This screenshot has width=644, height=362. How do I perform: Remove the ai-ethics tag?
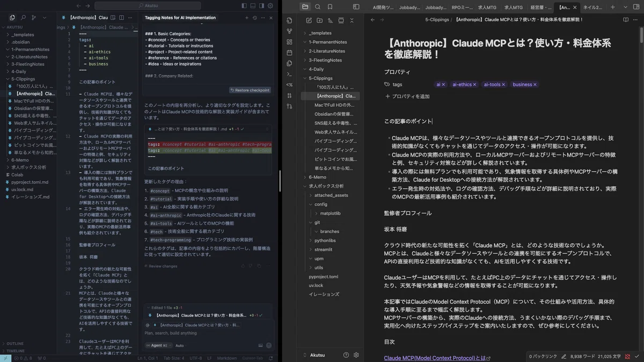475,85
